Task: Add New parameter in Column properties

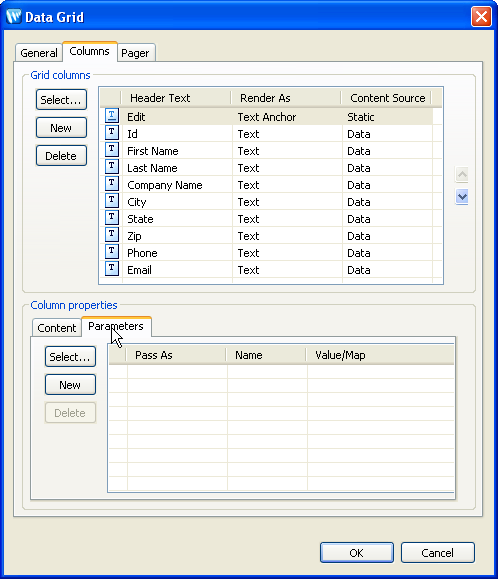Action: 70,385
